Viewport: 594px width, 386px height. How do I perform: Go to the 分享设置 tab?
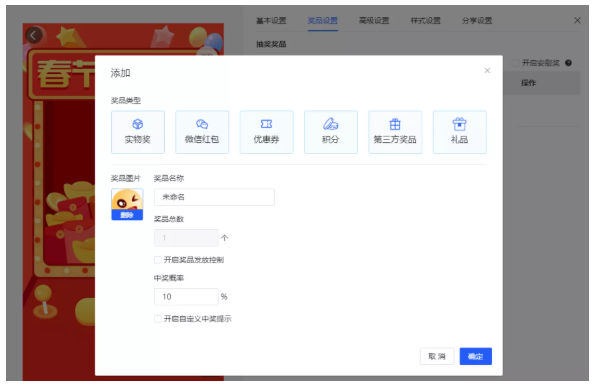477,21
